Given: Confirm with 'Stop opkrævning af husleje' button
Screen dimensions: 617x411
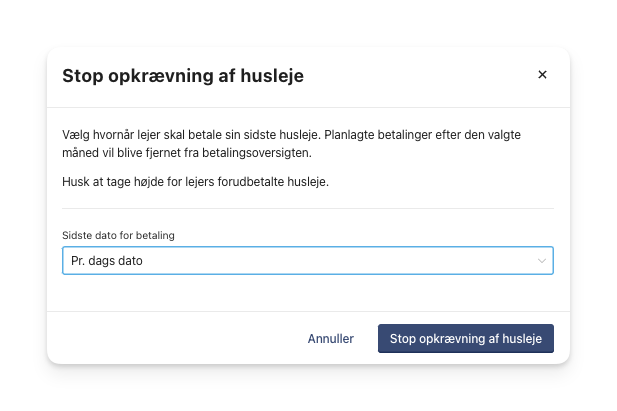Looking at the screenshot, I should 465,338.
